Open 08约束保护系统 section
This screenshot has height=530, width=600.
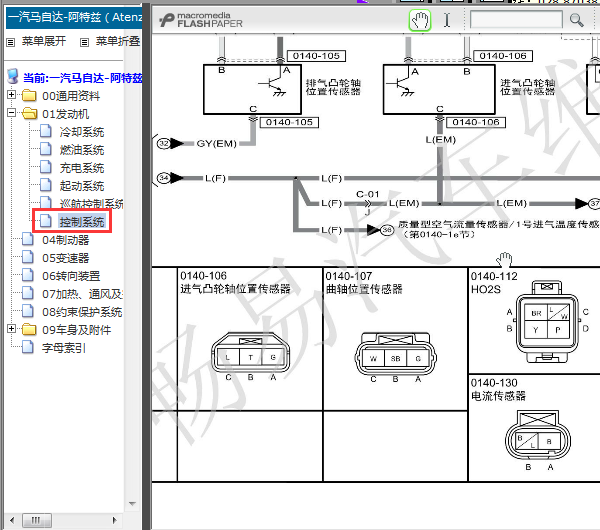pyautogui.click(x=82, y=312)
